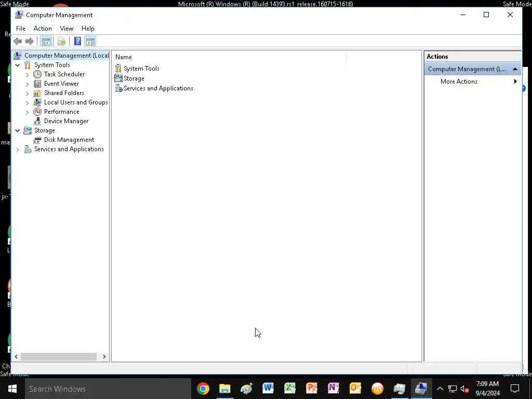Toggle the Show/Hide Action Pane toolbar button
The width and height of the screenshot is (532, 399).
90,42
